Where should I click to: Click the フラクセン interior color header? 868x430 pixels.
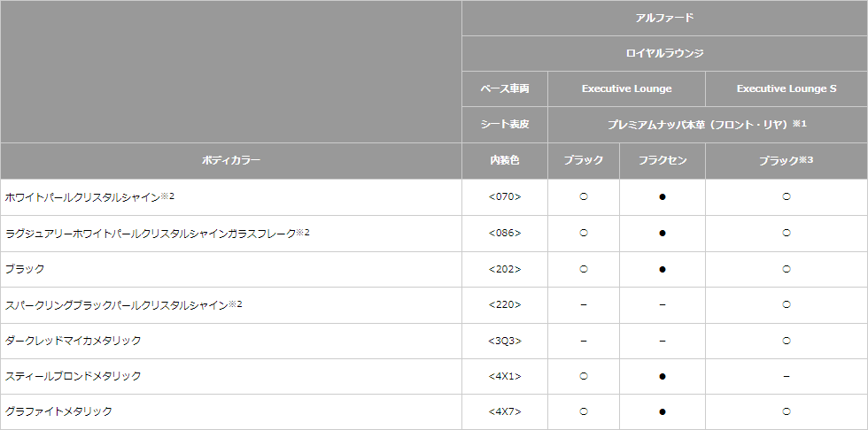[663, 161]
